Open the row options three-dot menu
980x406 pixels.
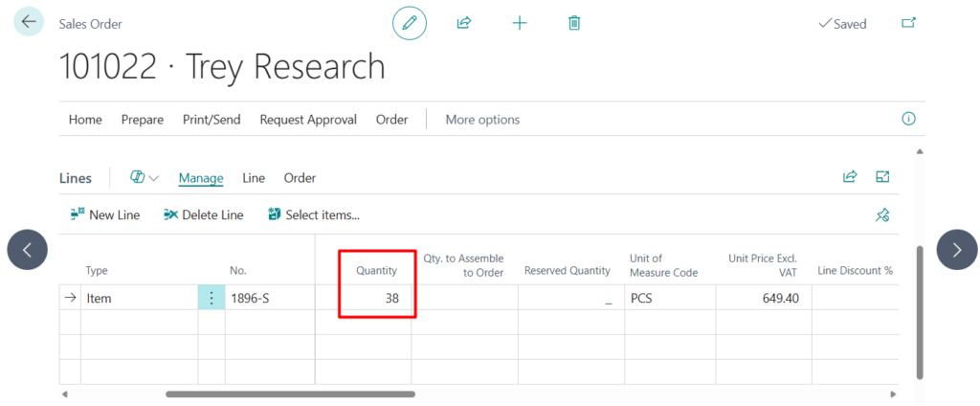coord(211,298)
